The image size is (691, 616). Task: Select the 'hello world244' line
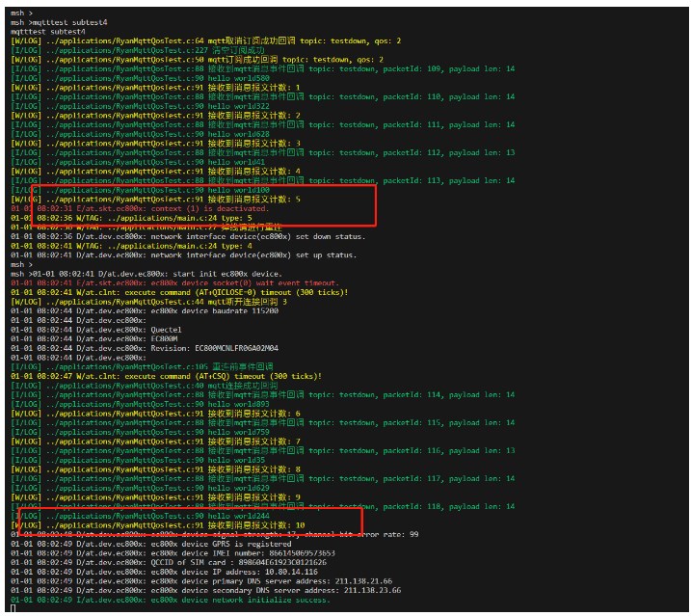[x=140, y=516]
